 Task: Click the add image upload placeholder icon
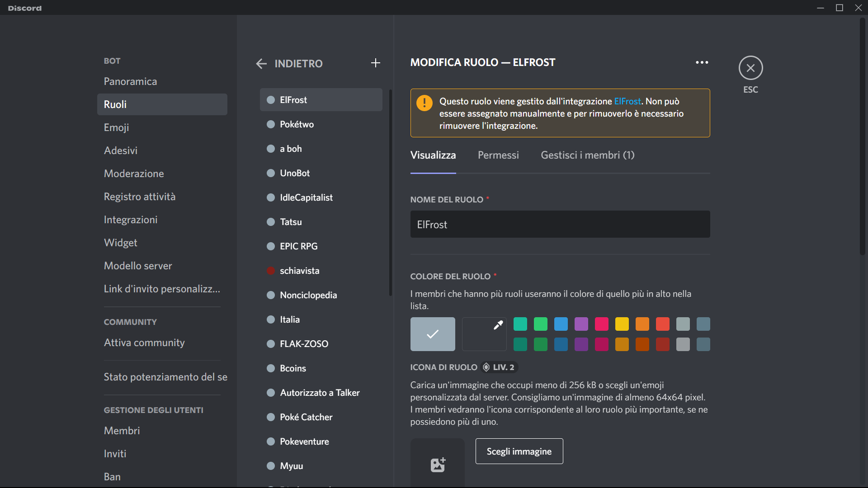(x=437, y=465)
